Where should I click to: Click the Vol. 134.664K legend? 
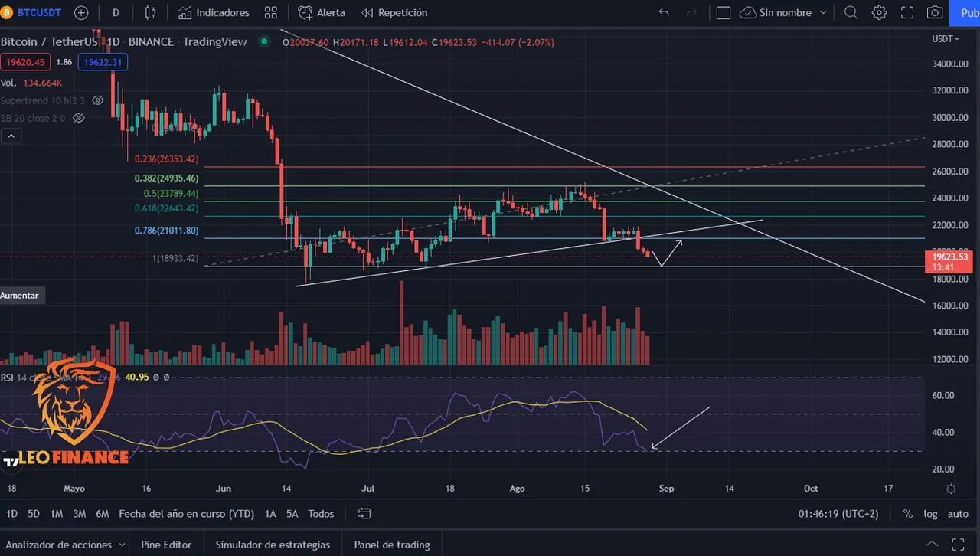tap(31, 83)
